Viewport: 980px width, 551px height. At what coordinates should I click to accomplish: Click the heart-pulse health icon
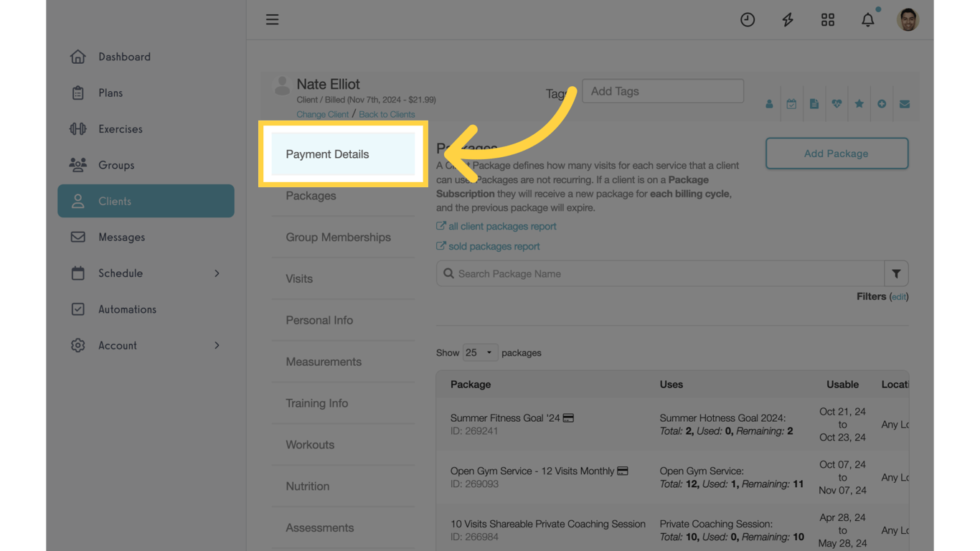[837, 104]
